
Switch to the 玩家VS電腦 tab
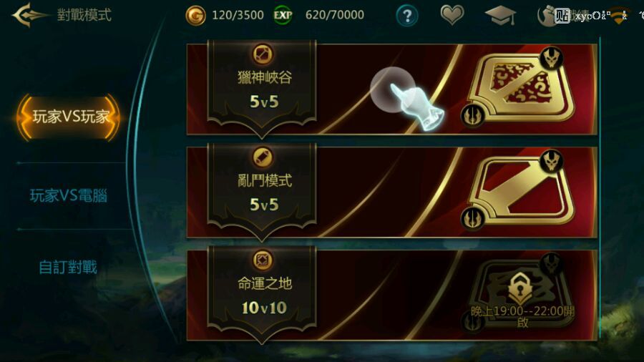pos(69,196)
